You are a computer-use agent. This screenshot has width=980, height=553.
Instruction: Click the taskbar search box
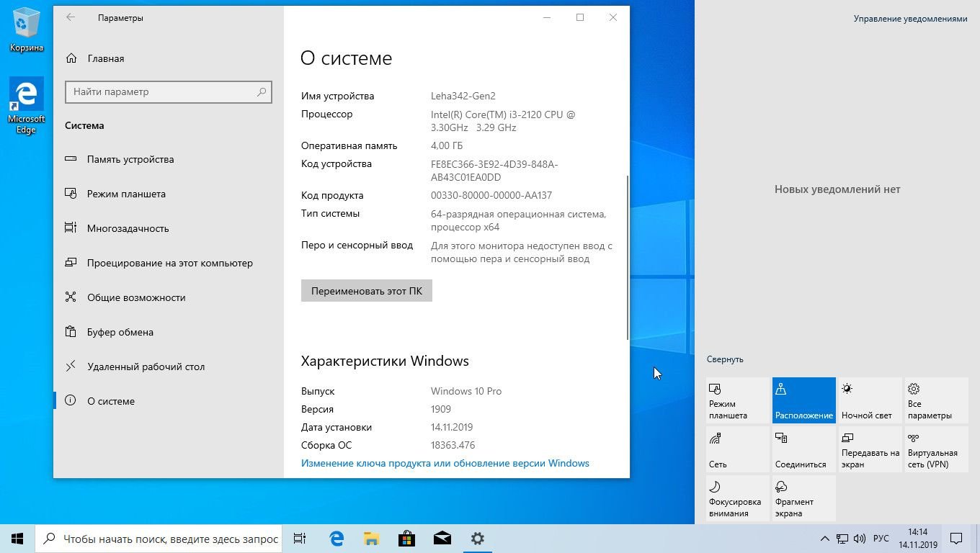[159, 539]
